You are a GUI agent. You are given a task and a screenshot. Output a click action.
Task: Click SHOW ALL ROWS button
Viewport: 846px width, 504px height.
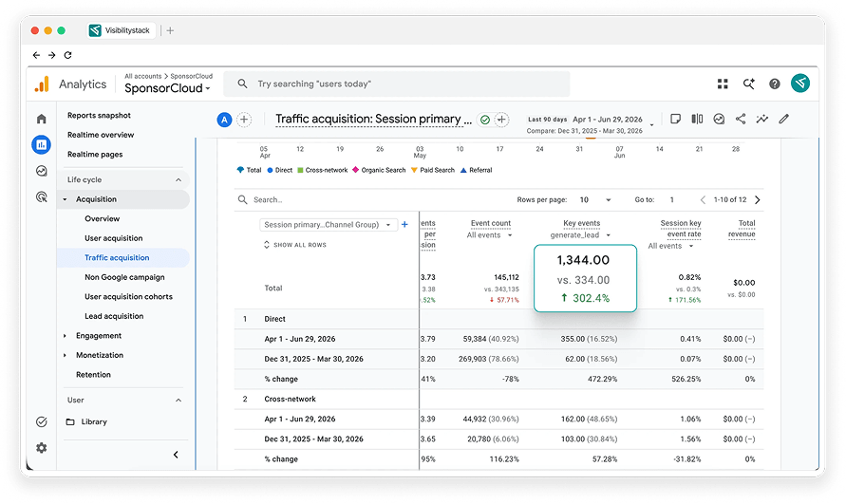click(x=294, y=245)
